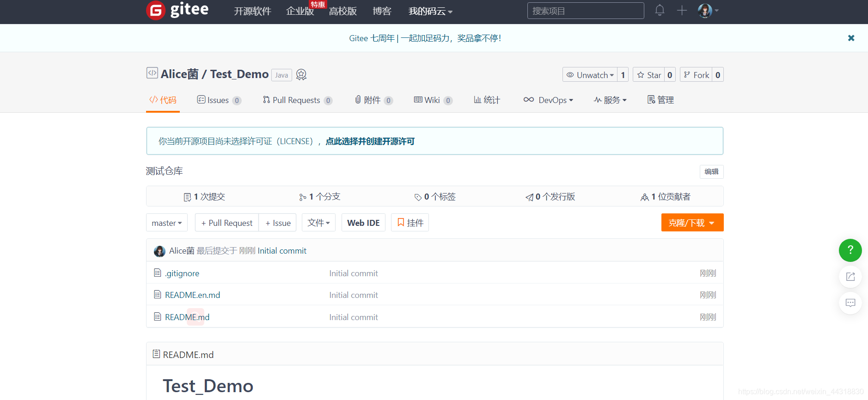Click the Gitee 七周年 banner link
The height and width of the screenshot is (400, 868).
425,38
